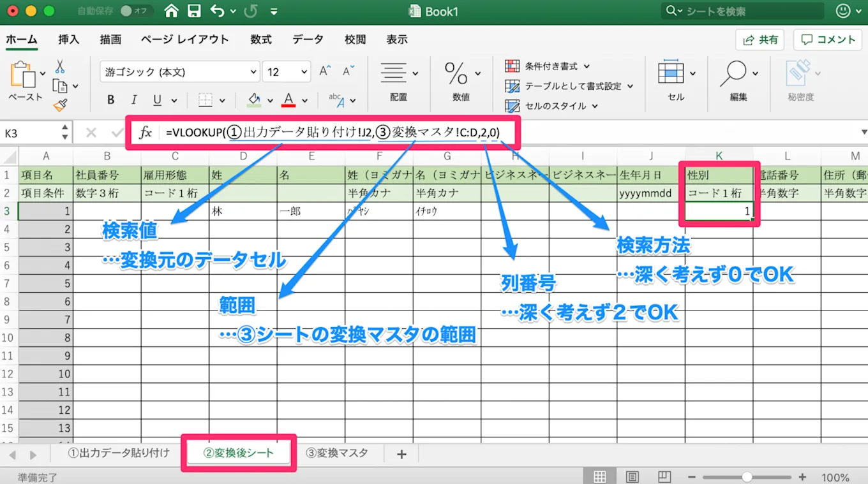Open the 挿入 ribbon tab
868x484 pixels.
coord(69,40)
